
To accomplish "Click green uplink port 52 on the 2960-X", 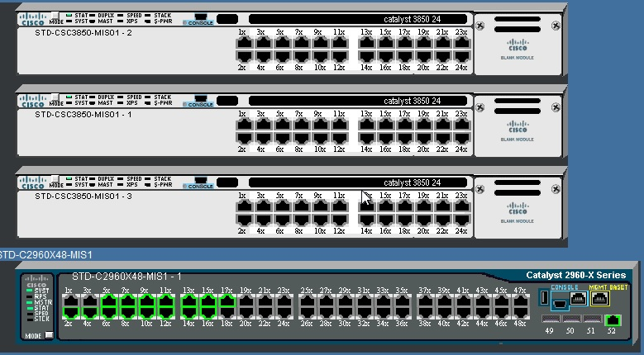I will click(613, 320).
